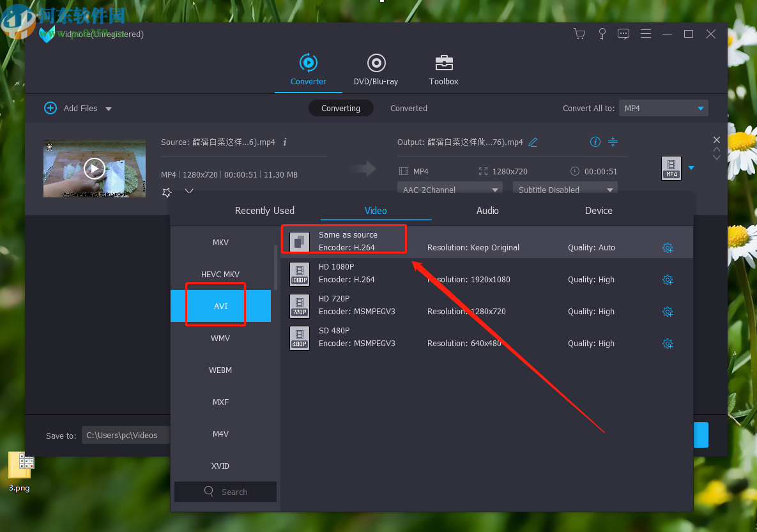Open the shopping cart purchase icon
Image resolution: width=757 pixels, height=532 pixels.
click(x=579, y=34)
